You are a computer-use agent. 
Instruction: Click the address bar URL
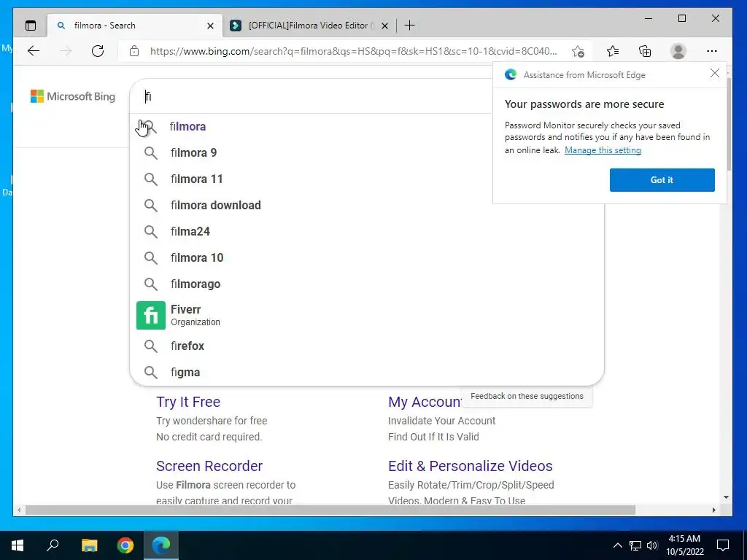pos(353,51)
